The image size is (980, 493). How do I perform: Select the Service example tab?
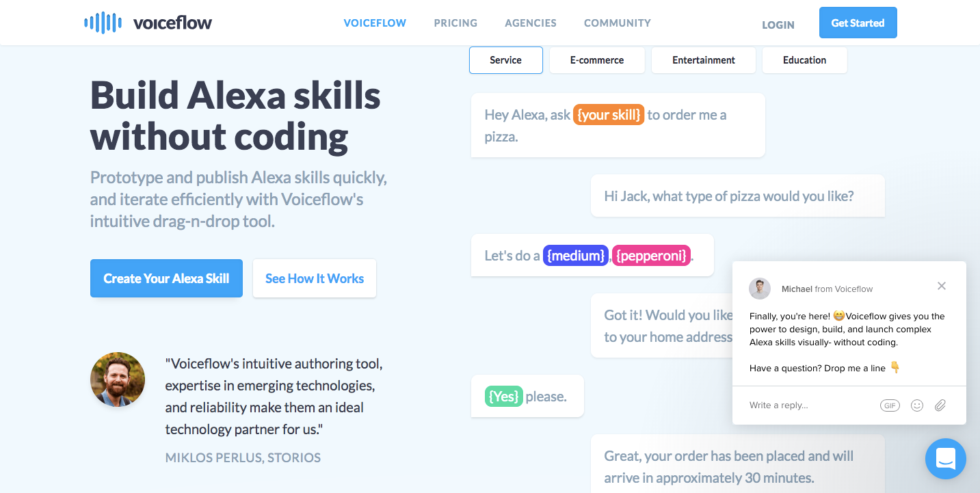point(506,60)
